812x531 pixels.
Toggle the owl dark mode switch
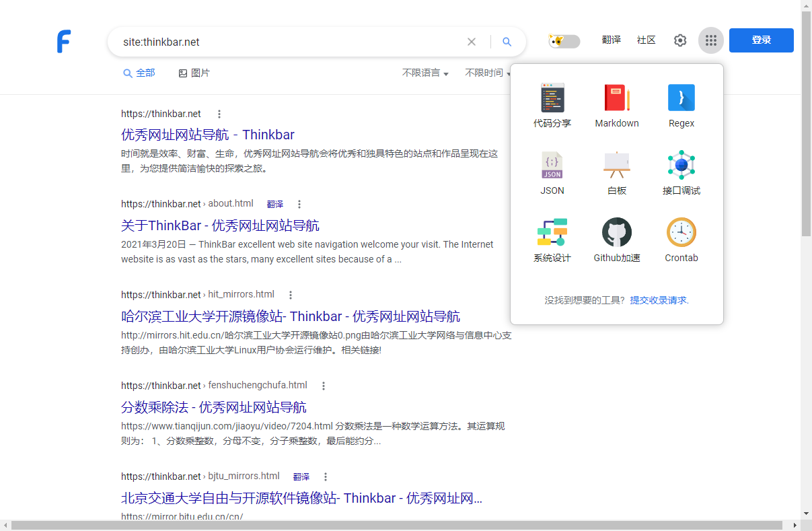pyautogui.click(x=564, y=41)
